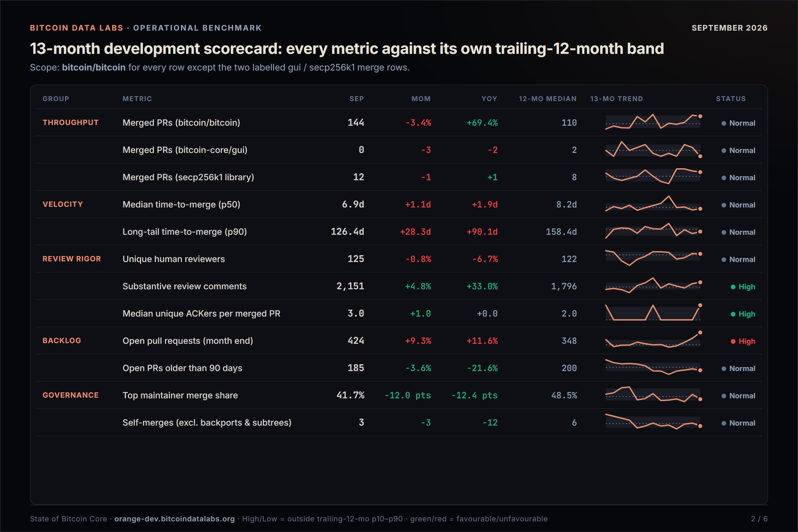
Task: Click the Top maintainer merge share sparkline
Action: [x=653, y=395]
